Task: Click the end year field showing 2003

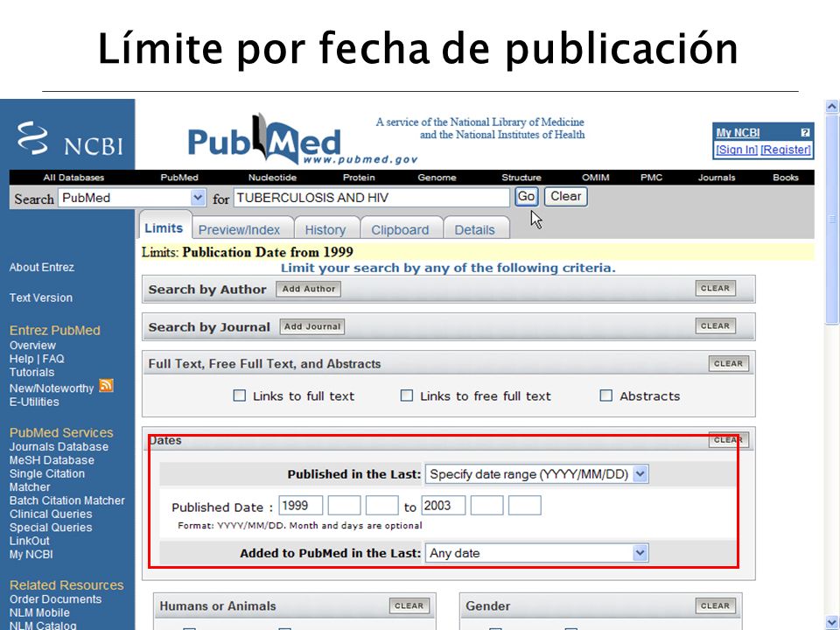Action: (444, 505)
